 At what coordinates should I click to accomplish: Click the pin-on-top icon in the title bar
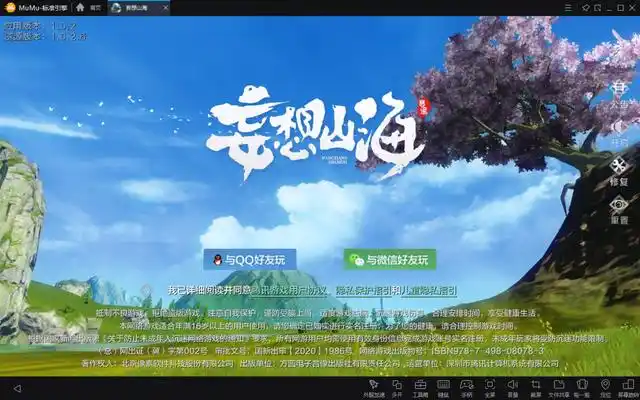586,8
